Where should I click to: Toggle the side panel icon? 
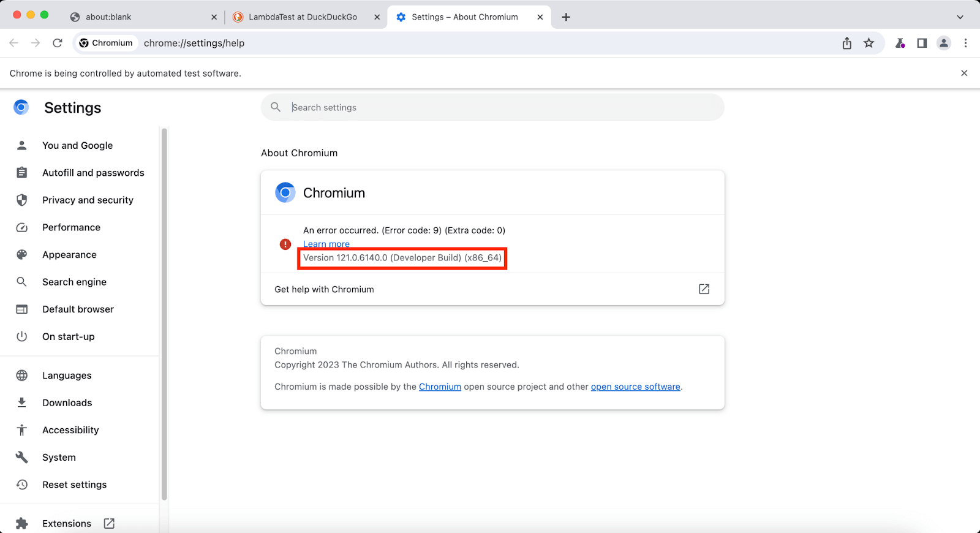(922, 43)
